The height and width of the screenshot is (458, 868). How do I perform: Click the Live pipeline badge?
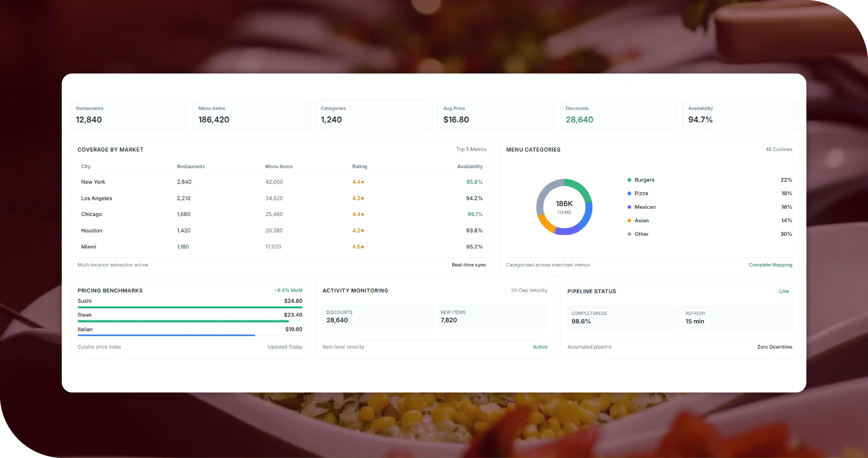pos(784,291)
